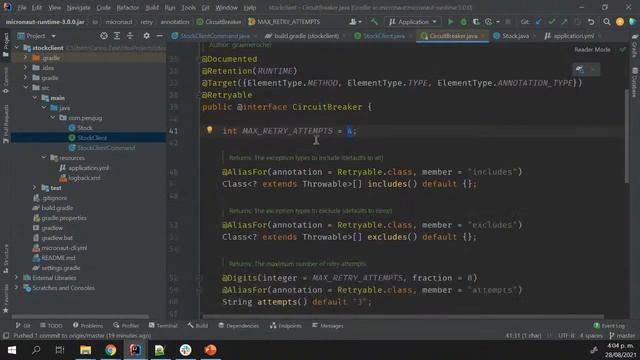Open the orange user avatar icon
640x360 pixels.
coord(620,22)
